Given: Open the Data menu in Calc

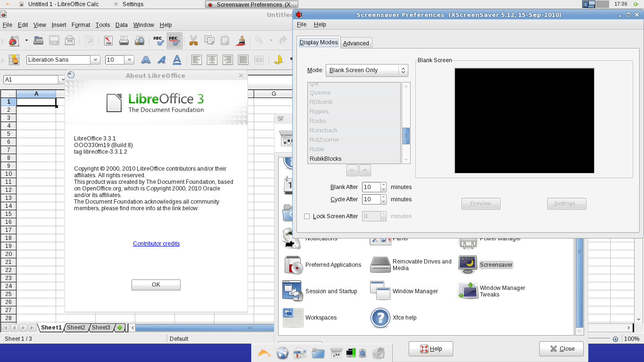Looking at the screenshot, I should coord(122,25).
